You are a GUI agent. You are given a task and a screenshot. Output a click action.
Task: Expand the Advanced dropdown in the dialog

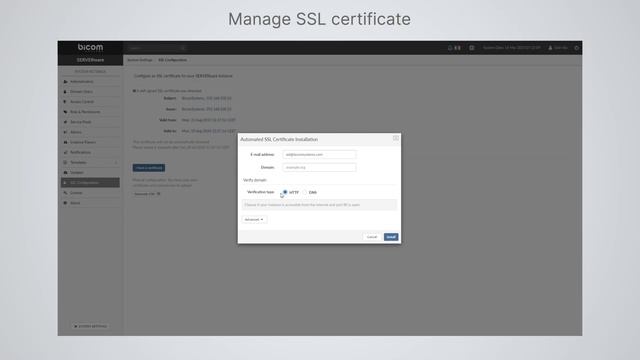pos(254,220)
